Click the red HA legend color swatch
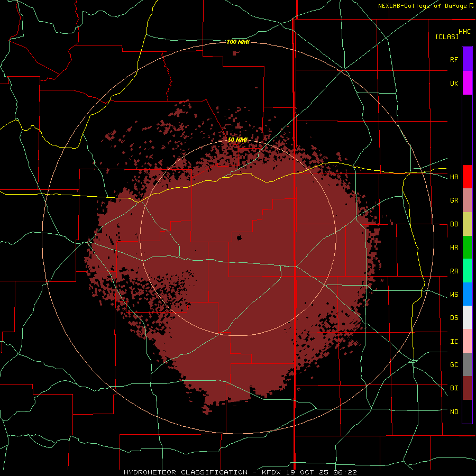Screen dimensions: 476x476 pyautogui.click(x=467, y=177)
